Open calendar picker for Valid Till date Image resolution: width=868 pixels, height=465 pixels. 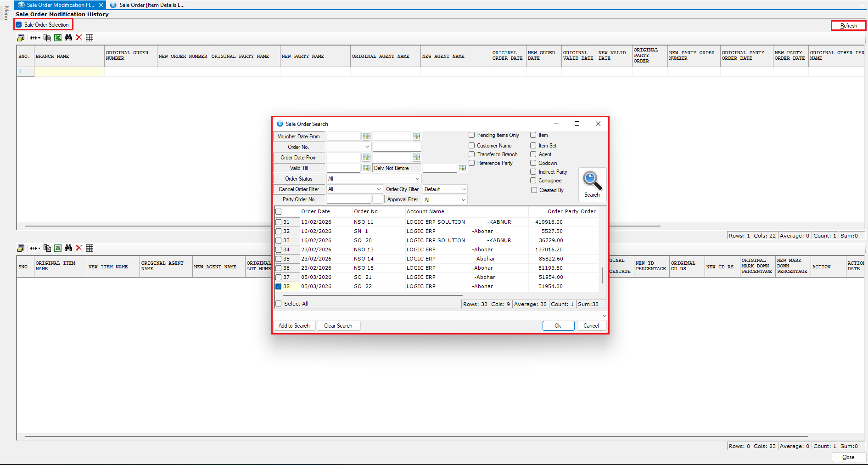click(x=366, y=168)
